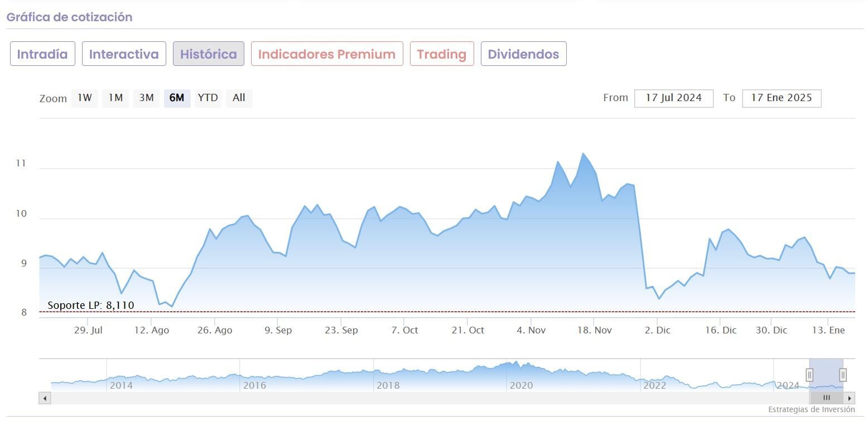Click the navigator scrollbar thumb grip
The image size is (868, 425).
click(x=826, y=398)
